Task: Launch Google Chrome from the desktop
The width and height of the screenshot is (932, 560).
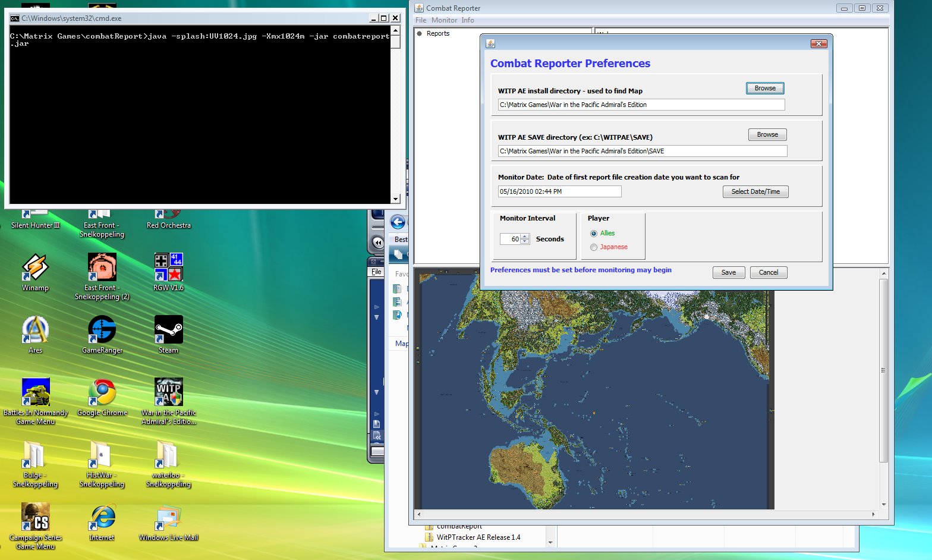Action: (x=102, y=392)
